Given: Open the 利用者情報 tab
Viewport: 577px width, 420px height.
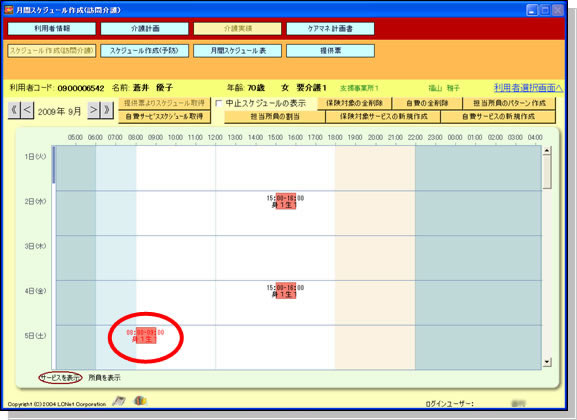Looking at the screenshot, I should (x=52, y=29).
